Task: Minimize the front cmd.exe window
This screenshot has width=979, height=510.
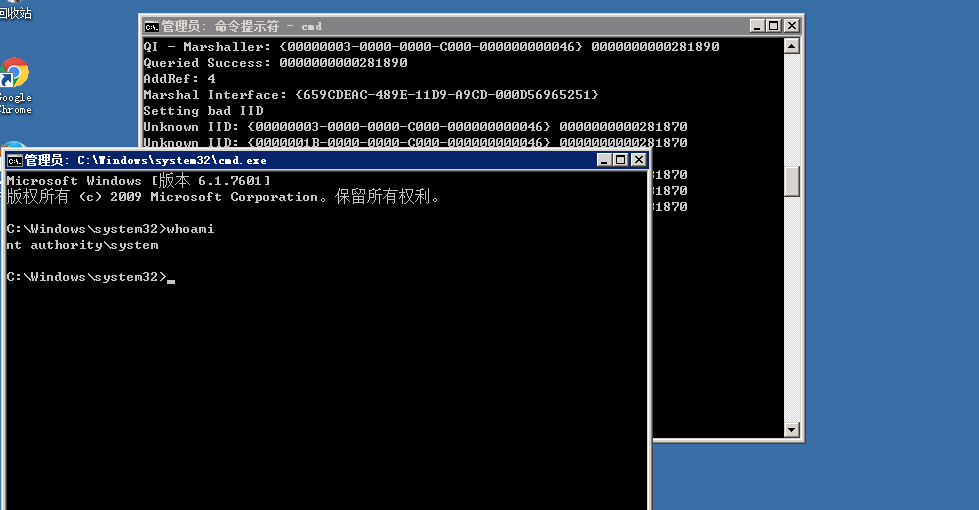Action: pos(603,160)
